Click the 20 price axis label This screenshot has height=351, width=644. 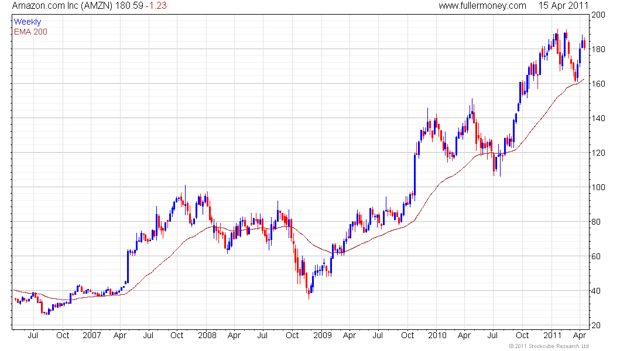[597, 325]
